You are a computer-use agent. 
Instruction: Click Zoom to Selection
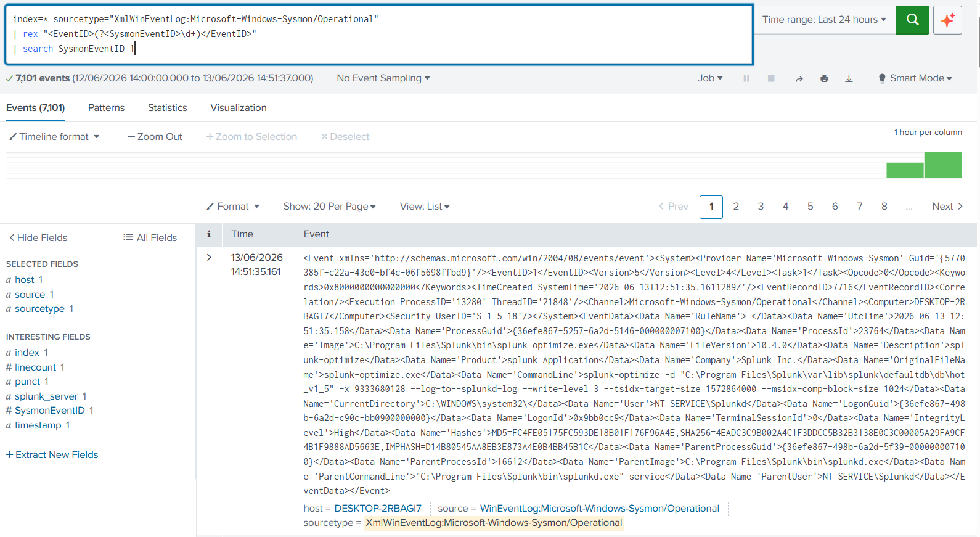251,137
